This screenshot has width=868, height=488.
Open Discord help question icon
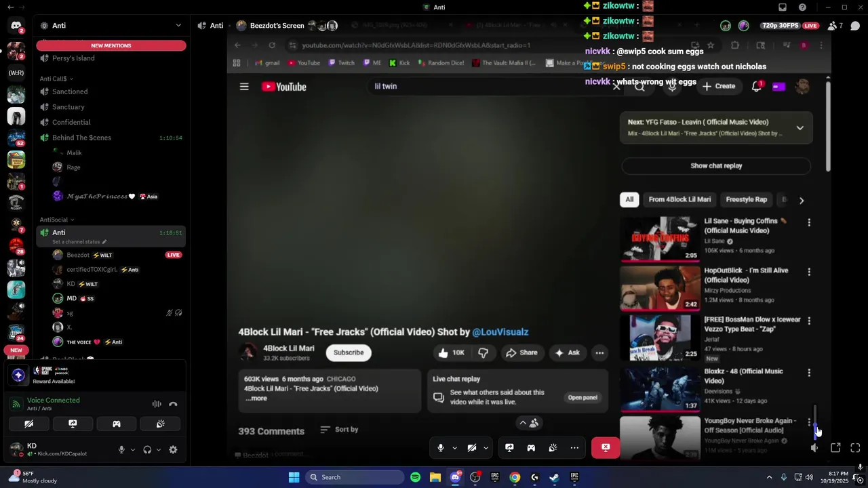[802, 7]
